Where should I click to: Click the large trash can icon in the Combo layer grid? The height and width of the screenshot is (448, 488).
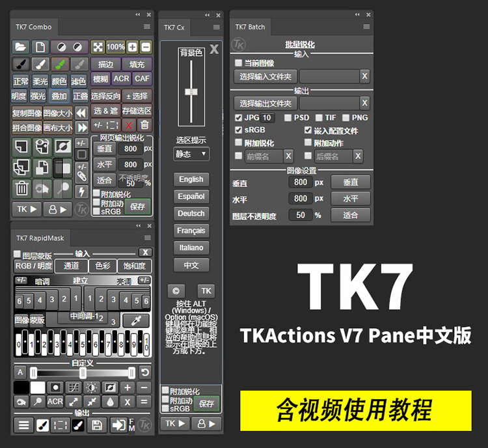pos(21,189)
